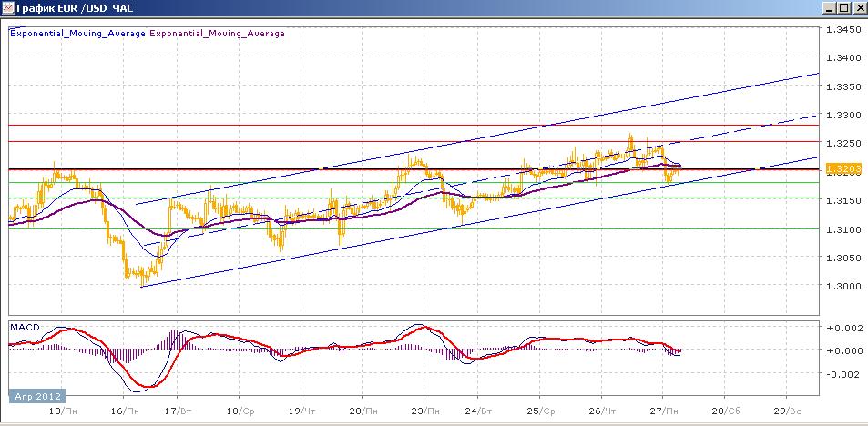Click the first blue Exponential_Moving_Average label

[x=78, y=33]
